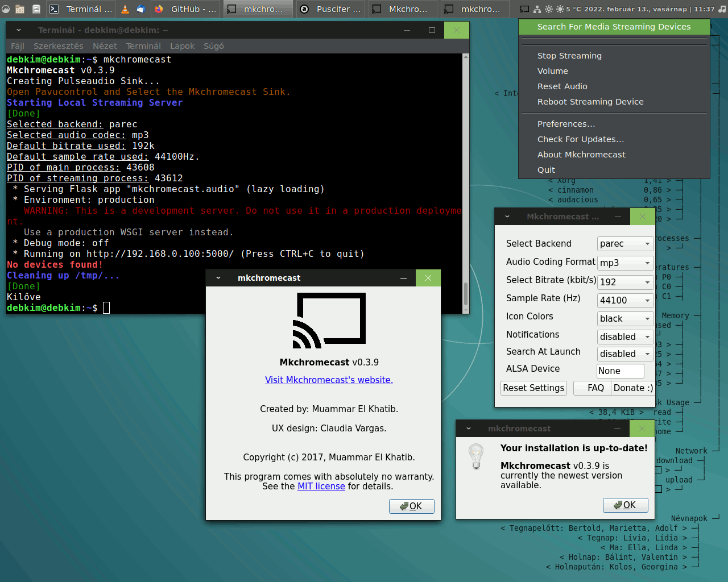Expand Icon Colors dropdown (black)
The height and width of the screenshot is (582, 728).
click(x=625, y=318)
